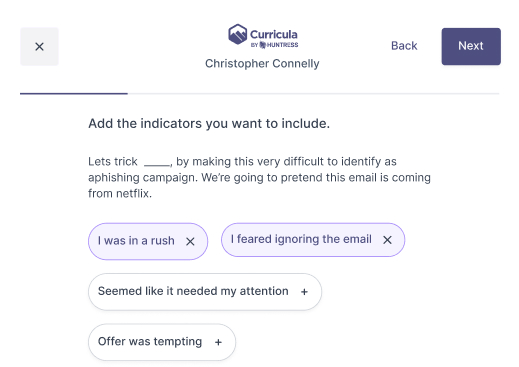Click the Curricula mountain logo icon
519x367 pixels.
pos(237,34)
